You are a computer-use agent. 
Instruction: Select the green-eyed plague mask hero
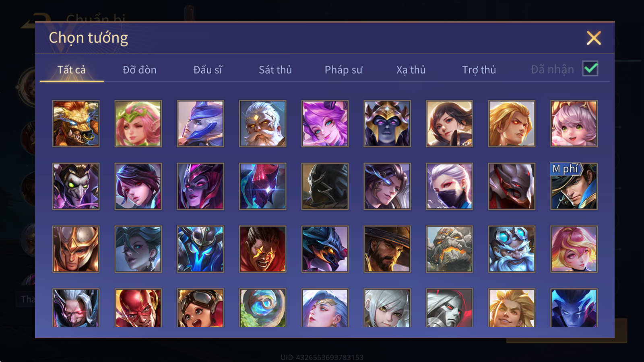(x=76, y=186)
